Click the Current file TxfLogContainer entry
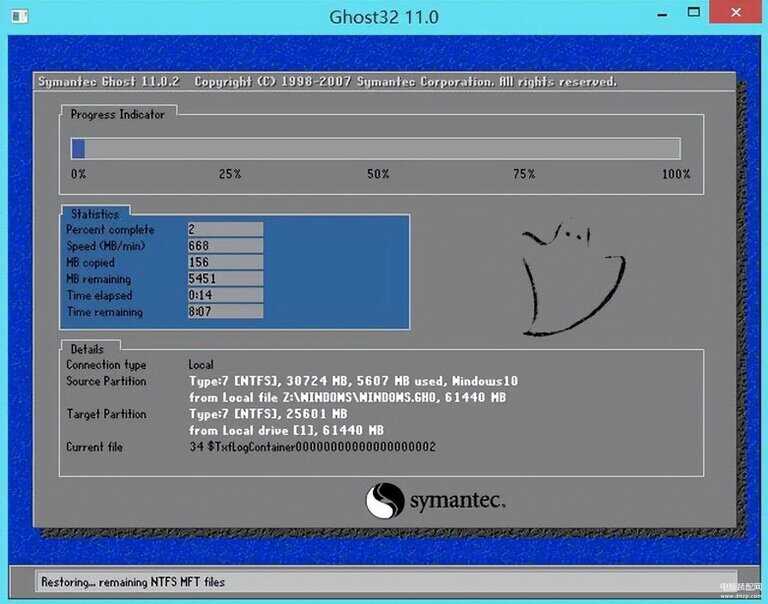Screen dimensions: 768x604 click(x=312, y=447)
